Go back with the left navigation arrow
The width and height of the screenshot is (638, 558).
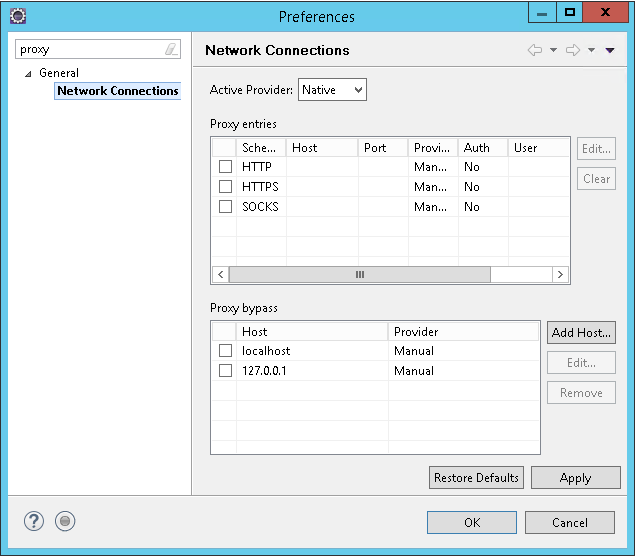[535, 50]
